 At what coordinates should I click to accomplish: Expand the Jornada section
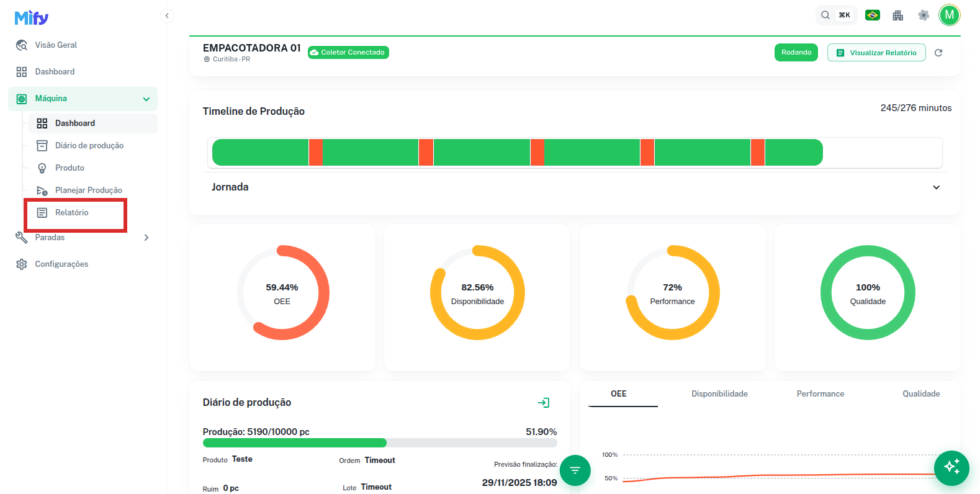[936, 187]
